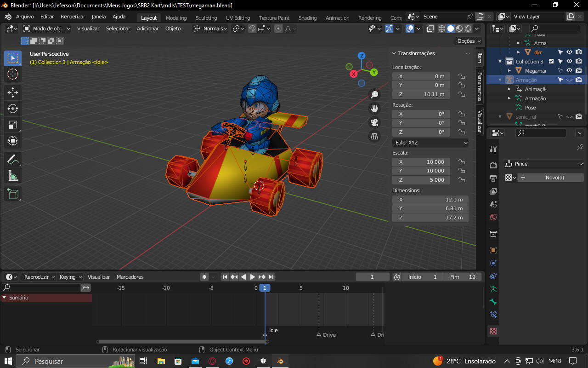Toggle snapping magnet in header
The height and width of the screenshot is (368, 588).
(252, 29)
